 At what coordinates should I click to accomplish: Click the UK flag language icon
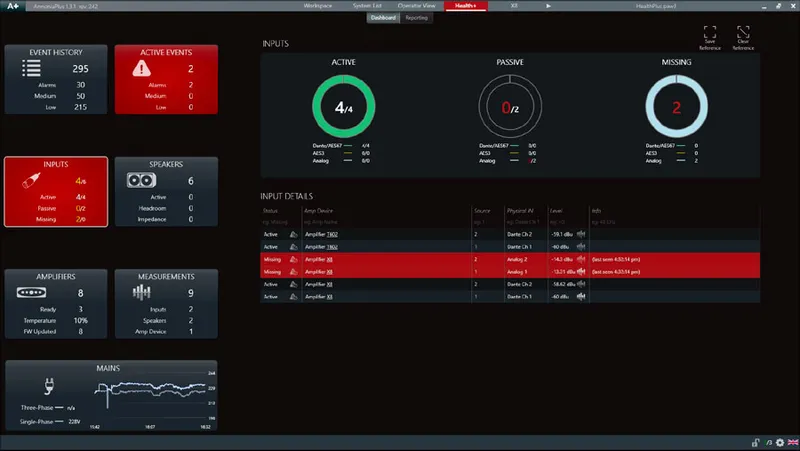click(793, 442)
